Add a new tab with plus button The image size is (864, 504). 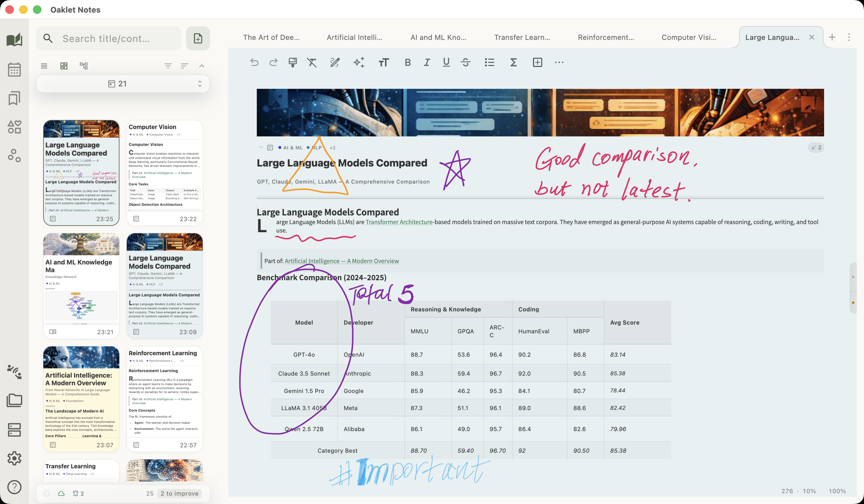click(x=832, y=37)
